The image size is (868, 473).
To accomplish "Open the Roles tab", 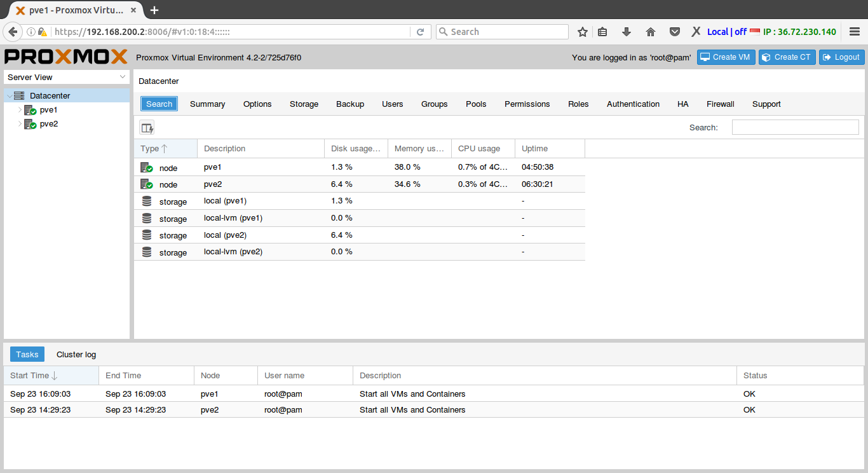I will coord(578,104).
